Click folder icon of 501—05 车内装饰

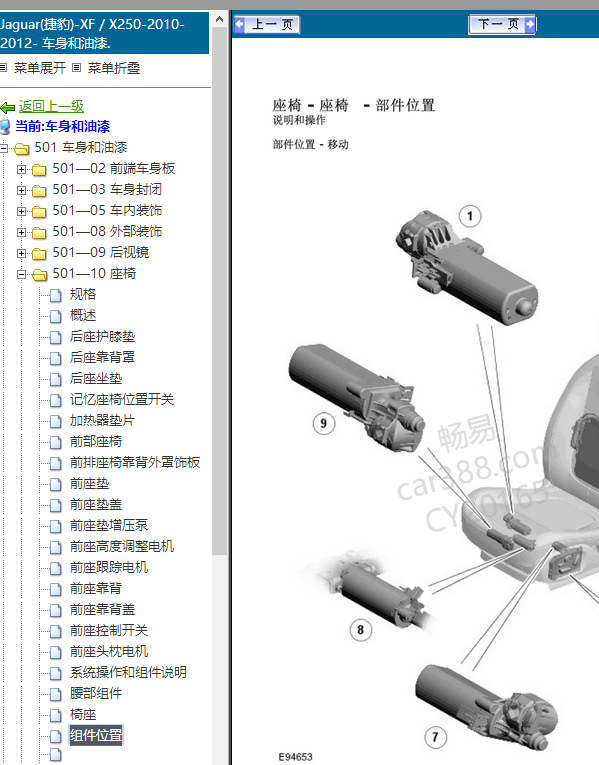[39, 212]
